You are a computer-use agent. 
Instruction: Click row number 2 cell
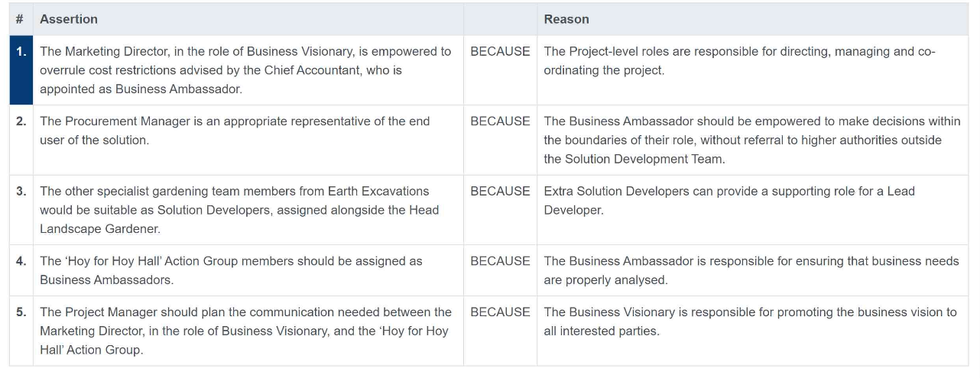[x=21, y=140]
